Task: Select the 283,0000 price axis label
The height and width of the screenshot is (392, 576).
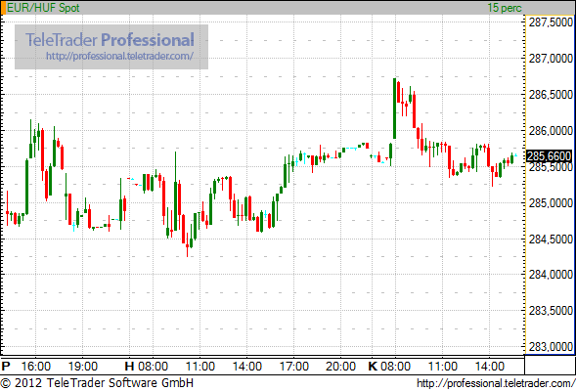Action: 551,347
